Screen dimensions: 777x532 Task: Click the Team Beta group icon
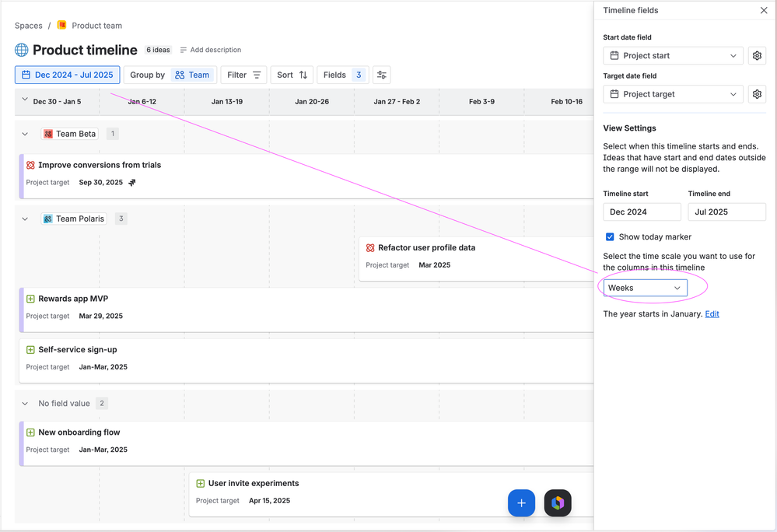coord(48,134)
